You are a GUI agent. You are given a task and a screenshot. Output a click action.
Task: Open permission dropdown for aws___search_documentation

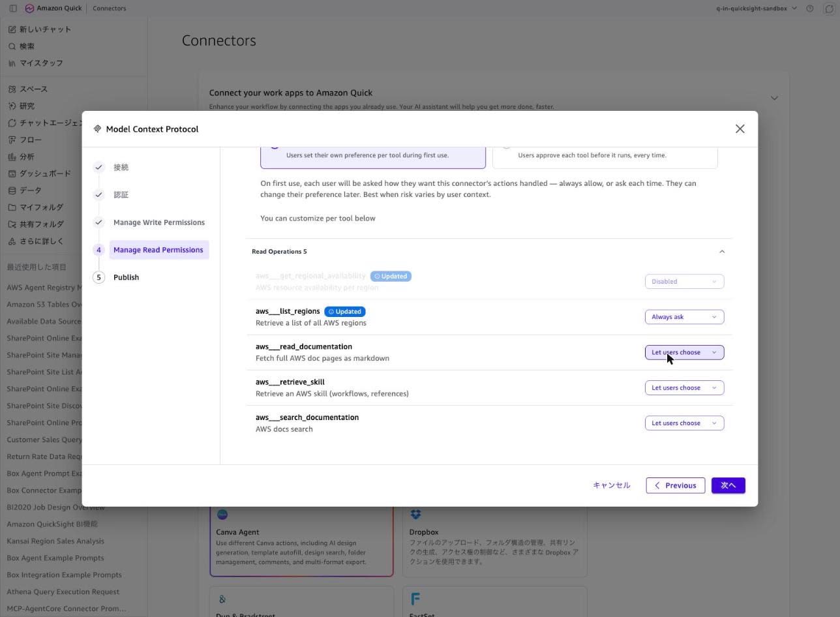[x=684, y=423]
